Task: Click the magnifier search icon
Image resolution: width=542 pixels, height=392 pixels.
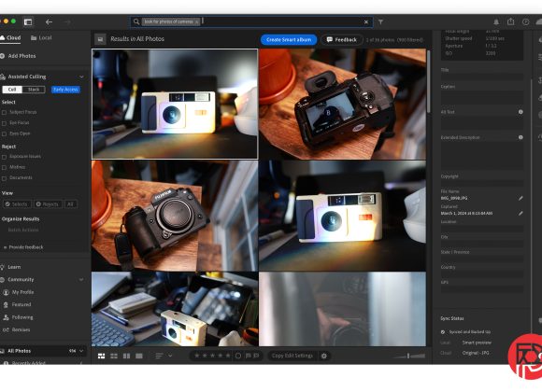Action: coord(136,21)
